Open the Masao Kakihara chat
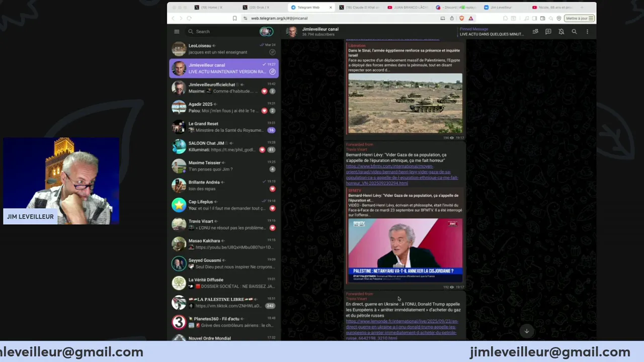 click(x=224, y=244)
